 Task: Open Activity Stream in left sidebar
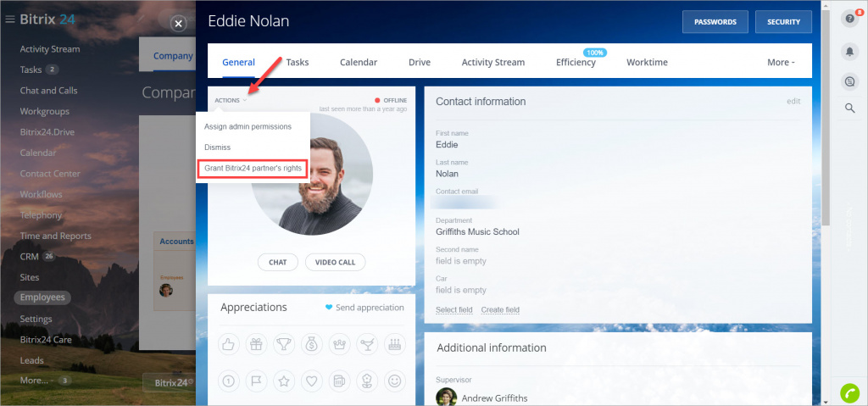pyautogui.click(x=50, y=49)
